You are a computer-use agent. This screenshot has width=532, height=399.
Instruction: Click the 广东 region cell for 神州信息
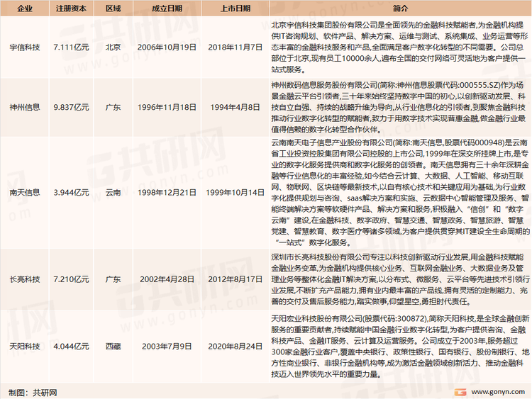113,108
